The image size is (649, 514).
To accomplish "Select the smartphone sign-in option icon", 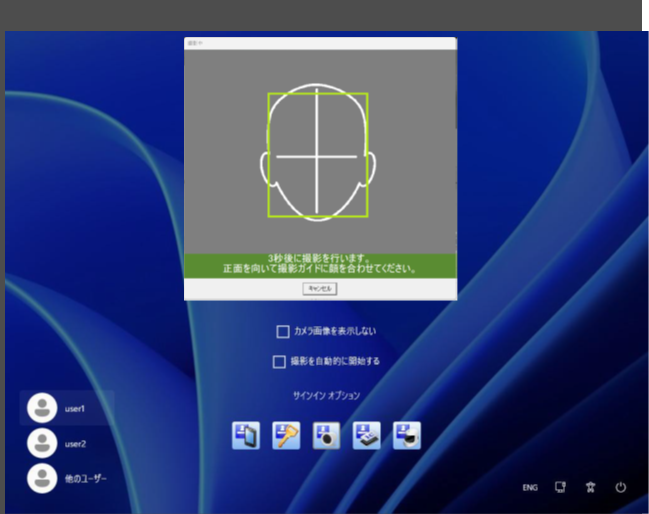I will (246, 436).
